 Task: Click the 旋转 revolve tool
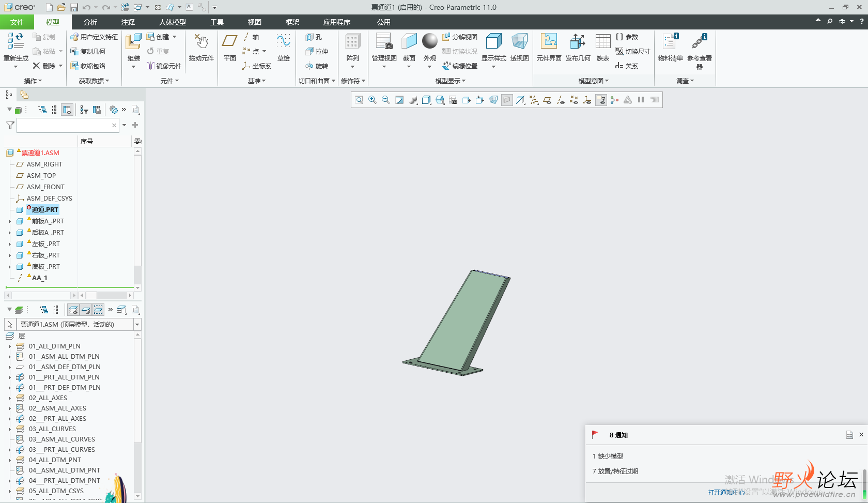tap(317, 66)
